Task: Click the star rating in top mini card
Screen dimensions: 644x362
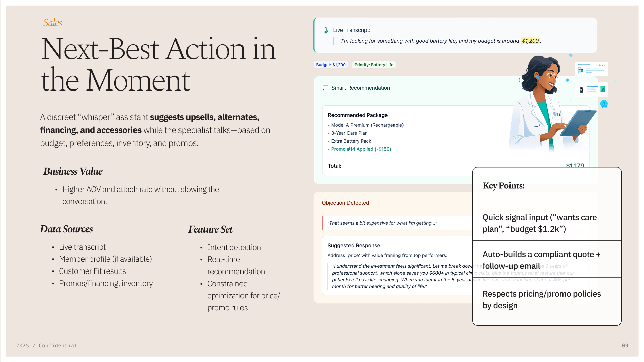Action: click(x=602, y=65)
